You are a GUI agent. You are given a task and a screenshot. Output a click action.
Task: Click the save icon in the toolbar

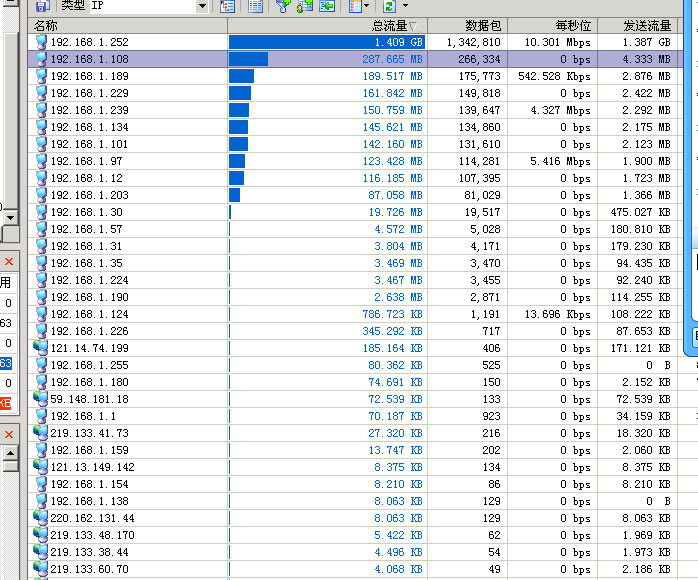click(x=42, y=6)
